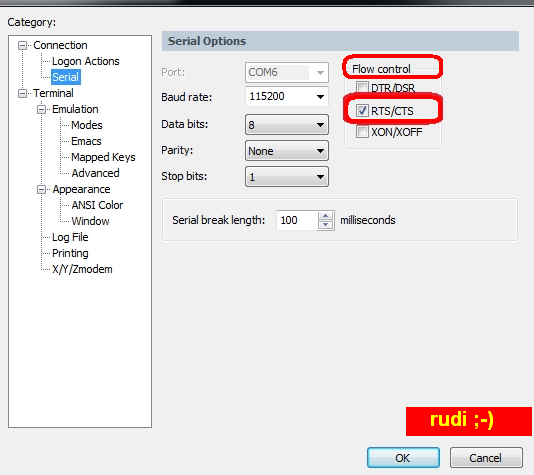The image size is (534, 475).
Task: Collapse the Appearance tree node
Action: coord(41,190)
